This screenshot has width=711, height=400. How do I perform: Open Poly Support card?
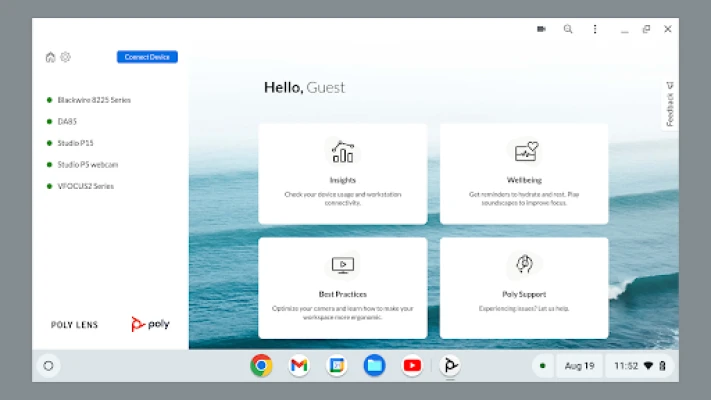click(524, 287)
